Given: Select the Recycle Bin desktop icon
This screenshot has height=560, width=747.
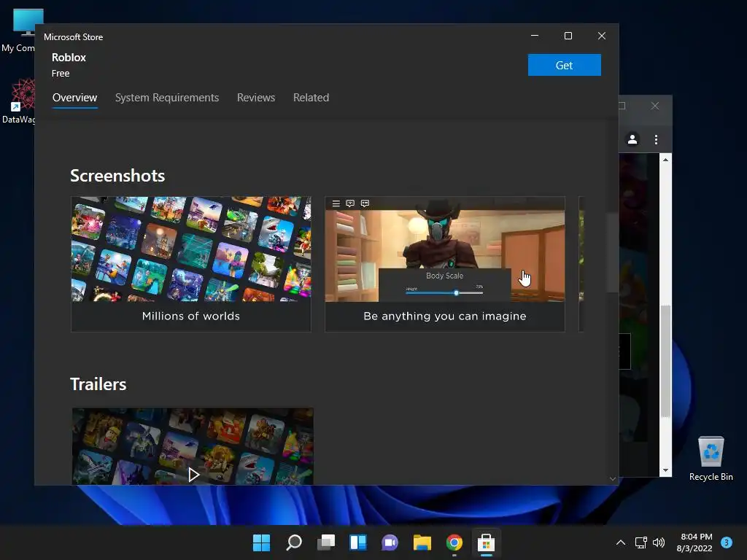Looking at the screenshot, I should pyautogui.click(x=711, y=459).
